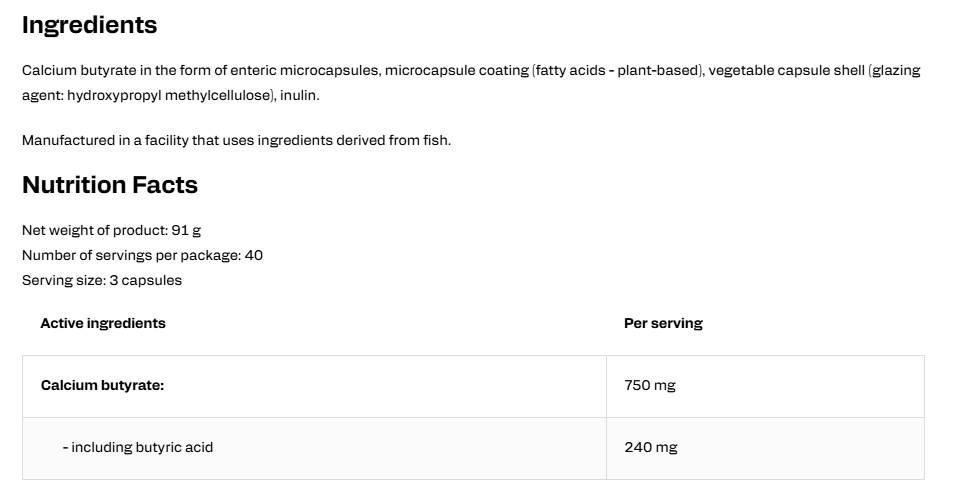Click the word inulin in ingredients
959x498 pixels.
click(298, 95)
